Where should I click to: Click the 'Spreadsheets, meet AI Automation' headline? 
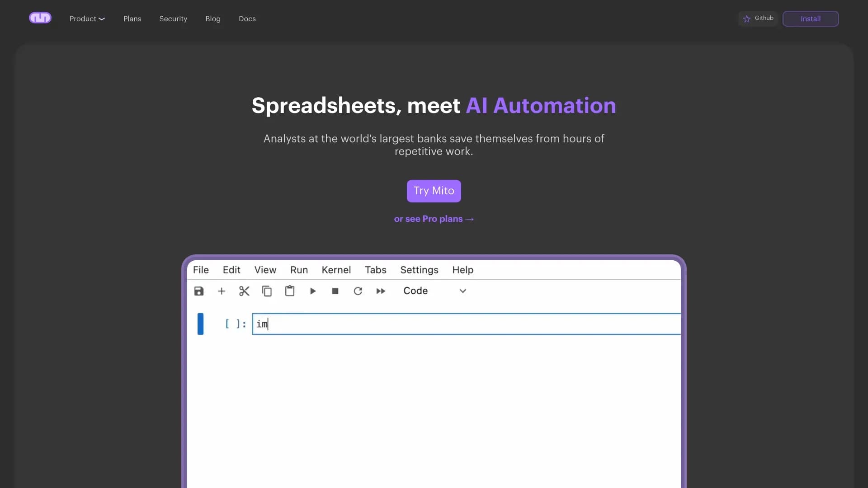tap(434, 106)
